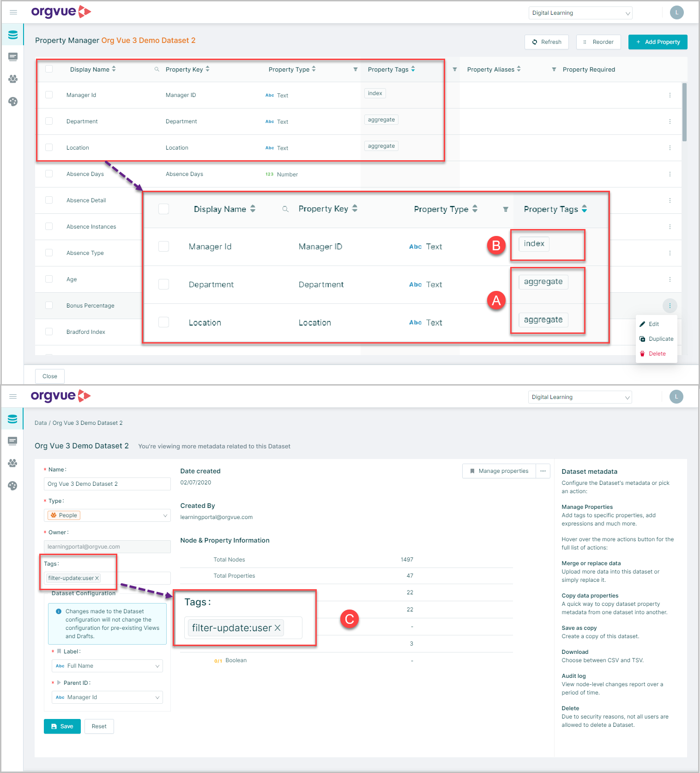The width and height of the screenshot is (700, 773).
Task: Choose Duplicate from the row context menu
Action: (x=656, y=339)
